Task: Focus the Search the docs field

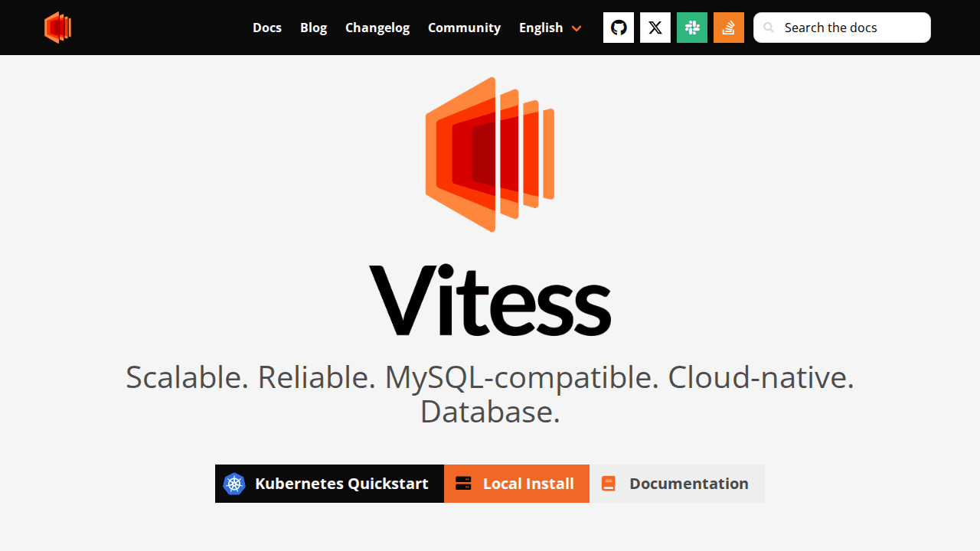Action: point(850,28)
